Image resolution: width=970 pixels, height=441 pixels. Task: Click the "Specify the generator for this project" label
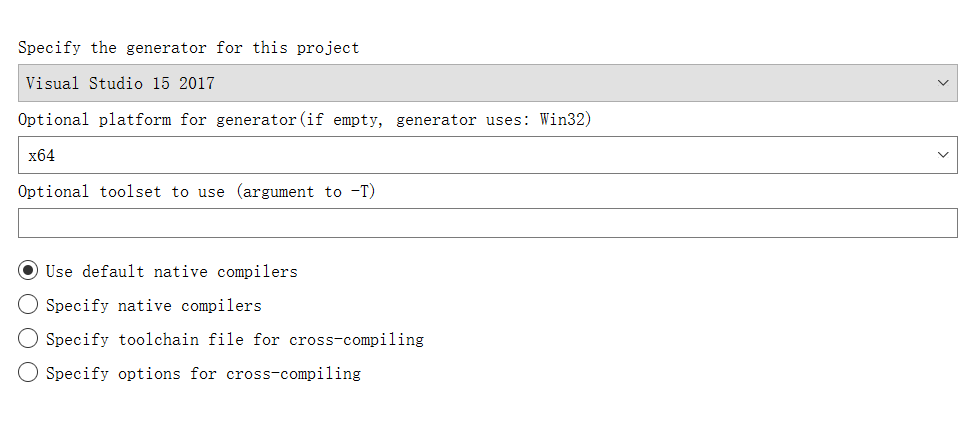click(x=188, y=47)
